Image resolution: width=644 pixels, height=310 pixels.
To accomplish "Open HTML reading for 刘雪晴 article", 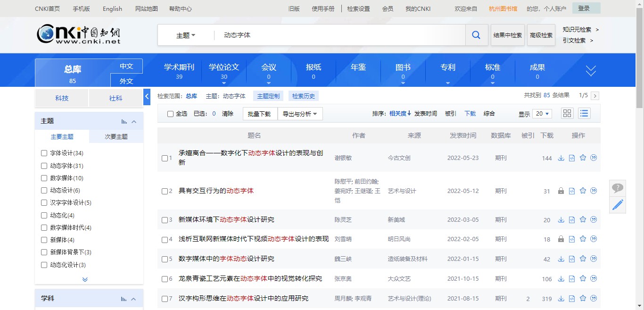I will coord(572,239).
